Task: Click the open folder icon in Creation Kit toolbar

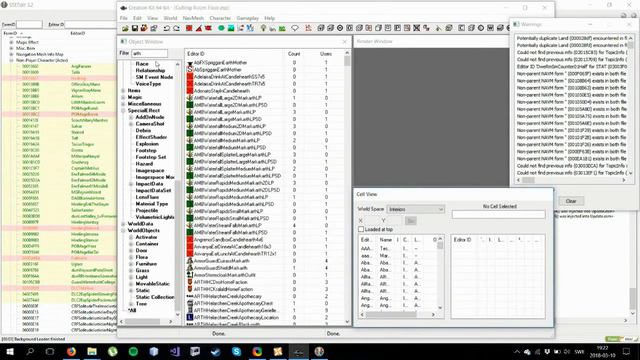Action: [125, 28]
